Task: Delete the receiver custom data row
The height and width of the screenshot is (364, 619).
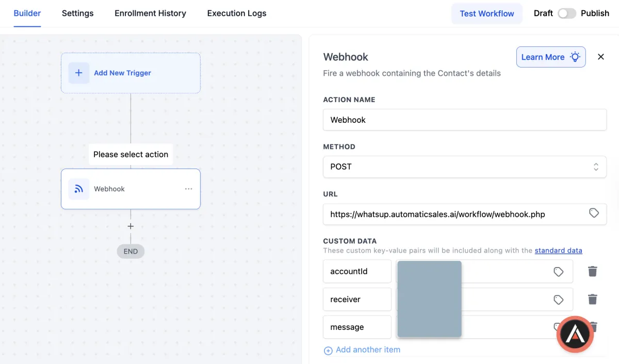Action: (593, 299)
